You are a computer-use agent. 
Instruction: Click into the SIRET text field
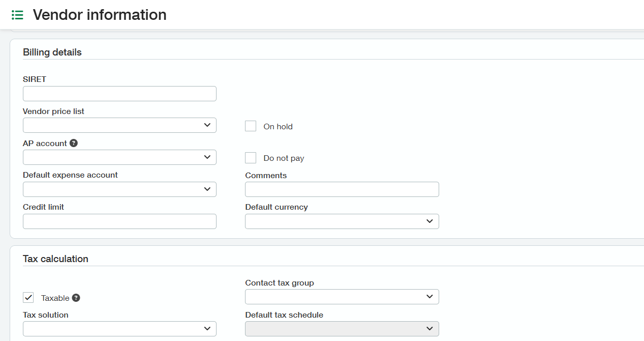point(119,94)
